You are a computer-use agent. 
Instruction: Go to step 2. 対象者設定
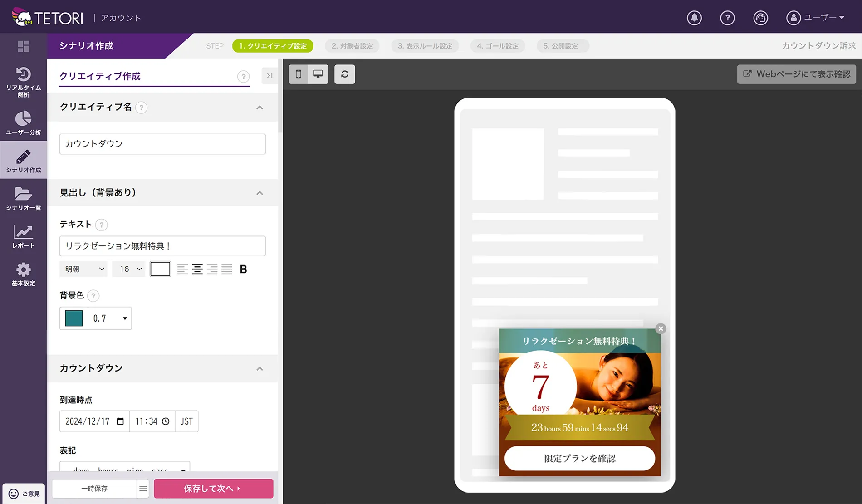click(x=352, y=46)
